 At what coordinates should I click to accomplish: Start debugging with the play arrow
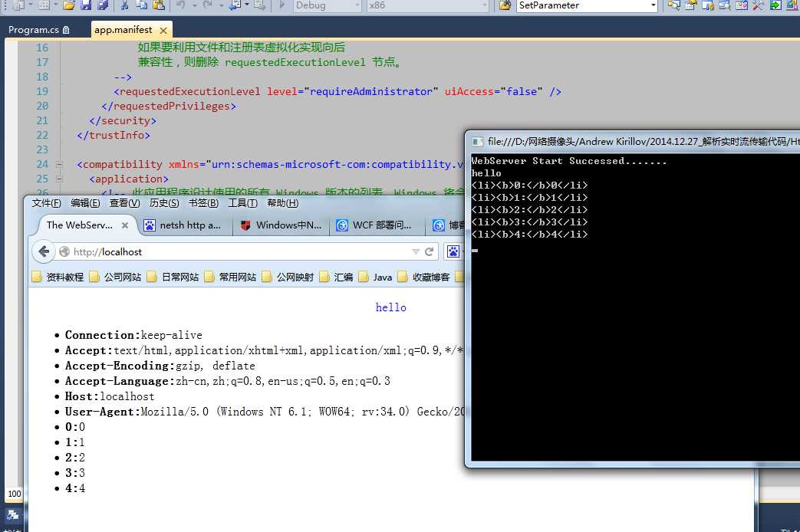click(x=282, y=5)
